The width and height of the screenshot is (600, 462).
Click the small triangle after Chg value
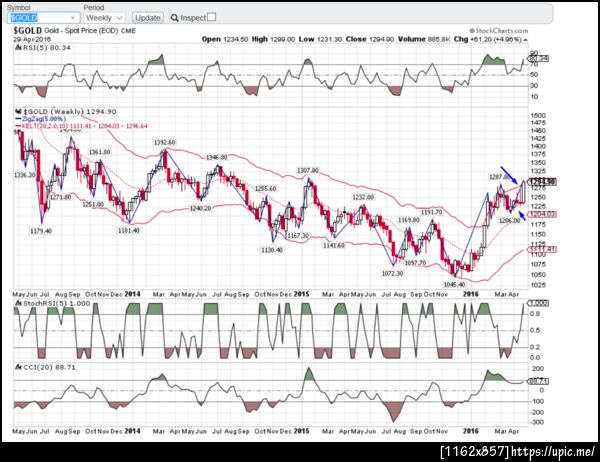tap(525, 39)
